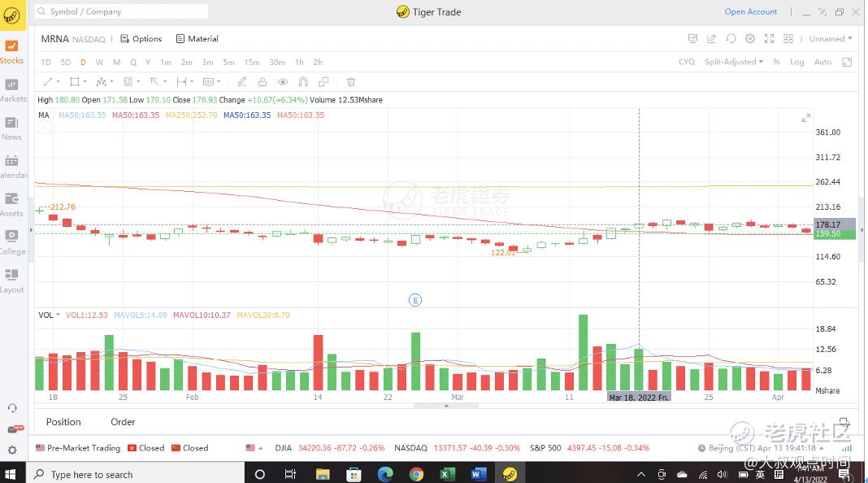The height and width of the screenshot is (483, 868).
Task: Open the Unnamed layout dropdown
Action: (831, 39)
